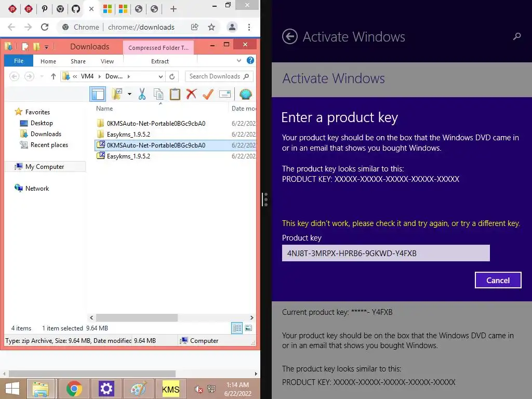Switch to the Share ribbon tab
This screenshot has height=399, width=532.
[x=78, y=61]
